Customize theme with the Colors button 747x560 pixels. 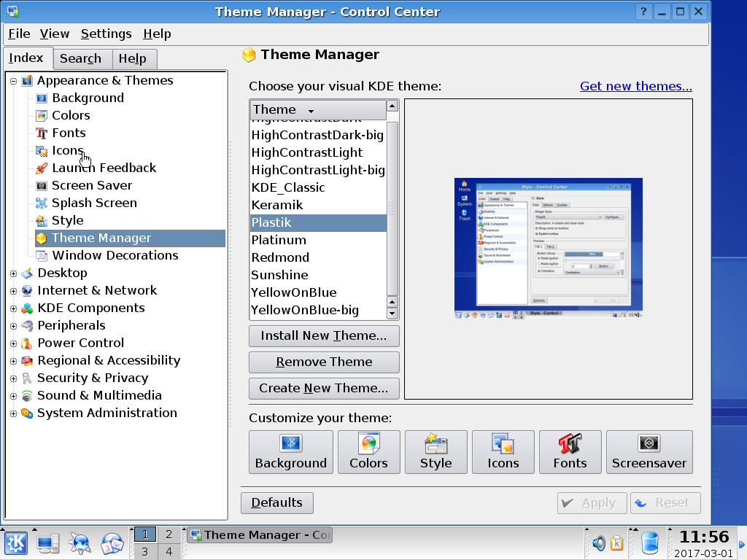(368, 452)
